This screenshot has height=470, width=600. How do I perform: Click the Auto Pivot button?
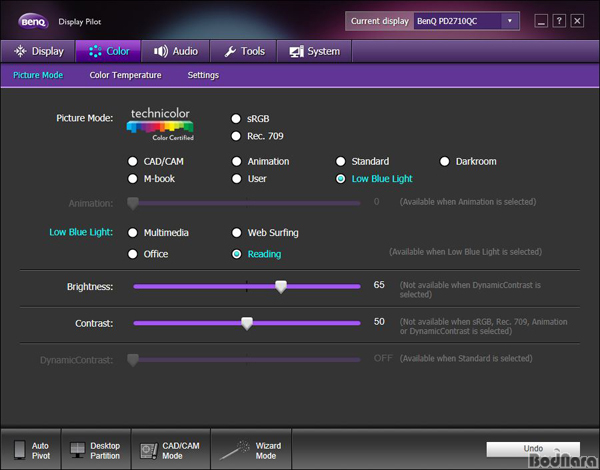pos(31,450)
